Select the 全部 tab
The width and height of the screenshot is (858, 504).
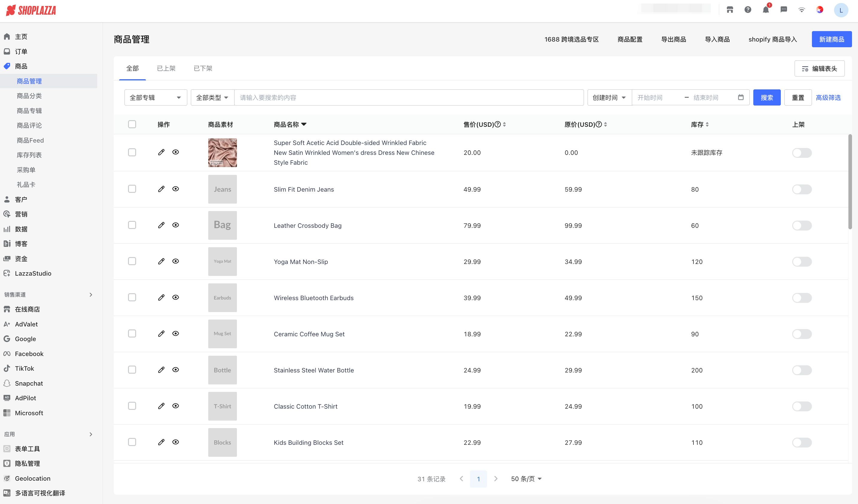point(133,68)
